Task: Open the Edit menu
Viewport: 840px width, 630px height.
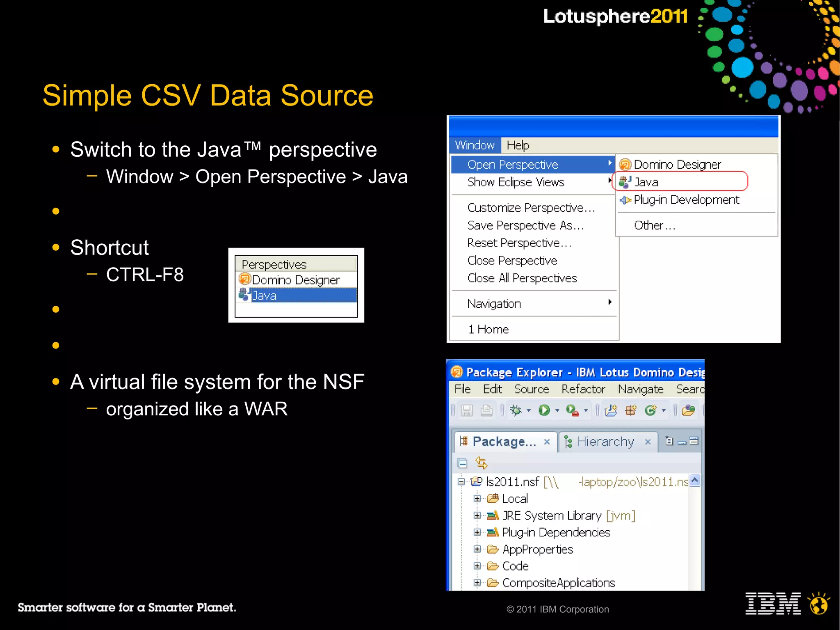Action: click(x=493, y=389)
